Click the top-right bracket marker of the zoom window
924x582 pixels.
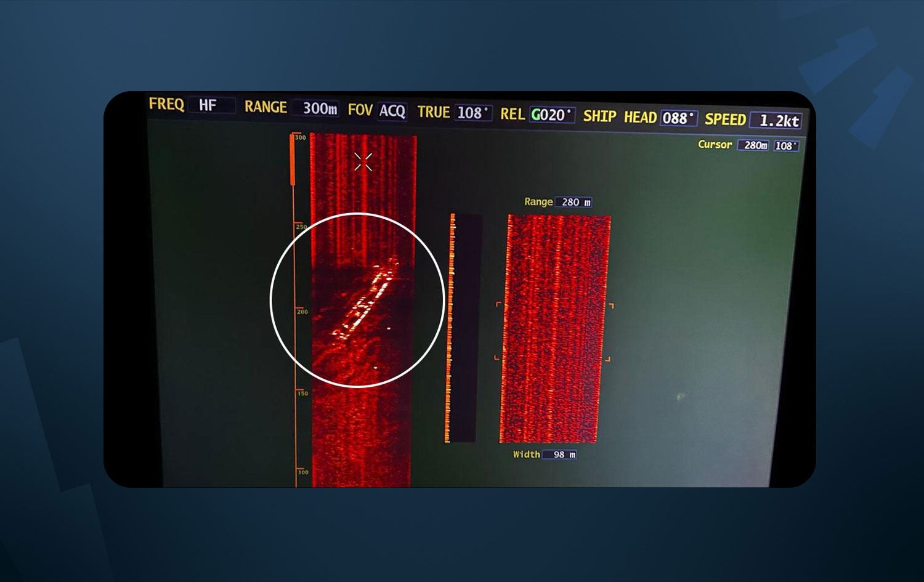coord(610,305)
